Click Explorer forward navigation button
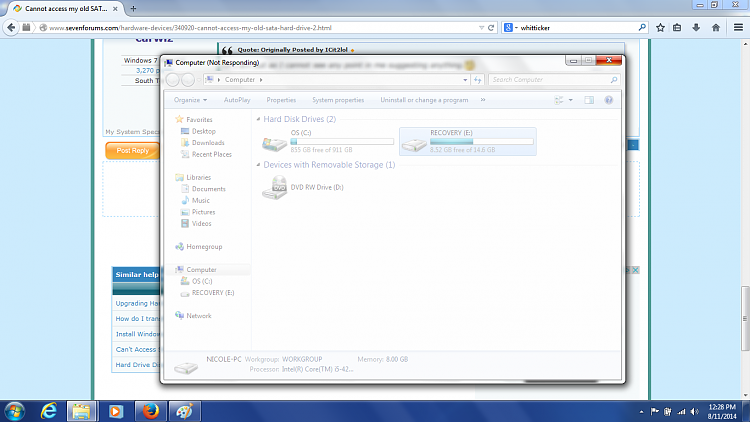The image size is (750, 422). [188, 80]
